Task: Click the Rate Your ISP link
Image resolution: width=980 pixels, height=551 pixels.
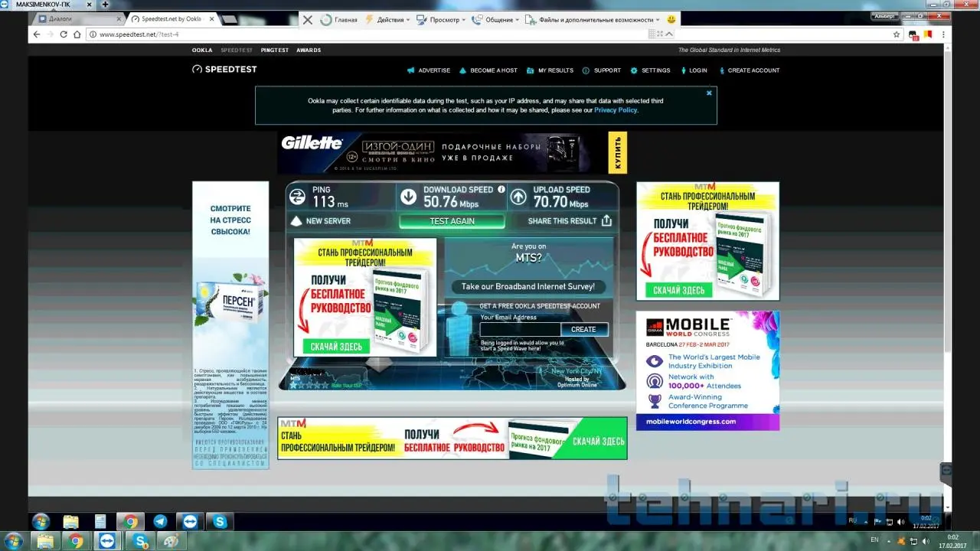Action: (347, 385)
